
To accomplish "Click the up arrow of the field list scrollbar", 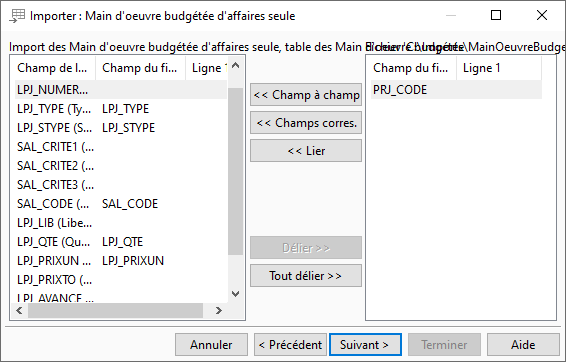I will tap(235, 65).
